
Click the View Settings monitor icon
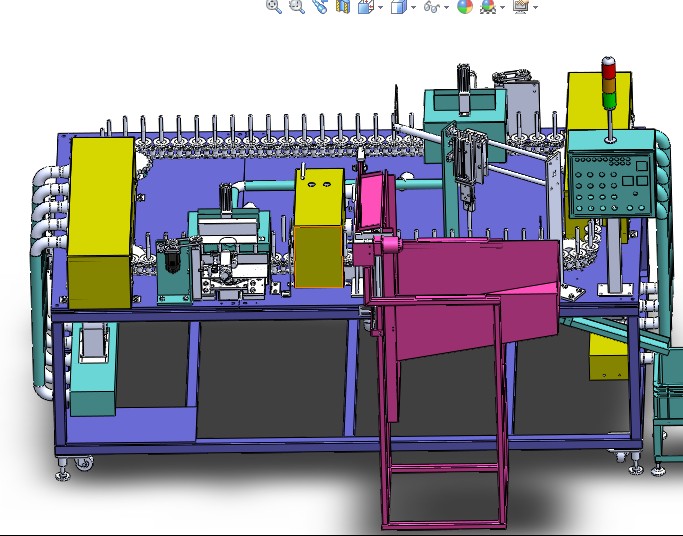click(521, 7)
